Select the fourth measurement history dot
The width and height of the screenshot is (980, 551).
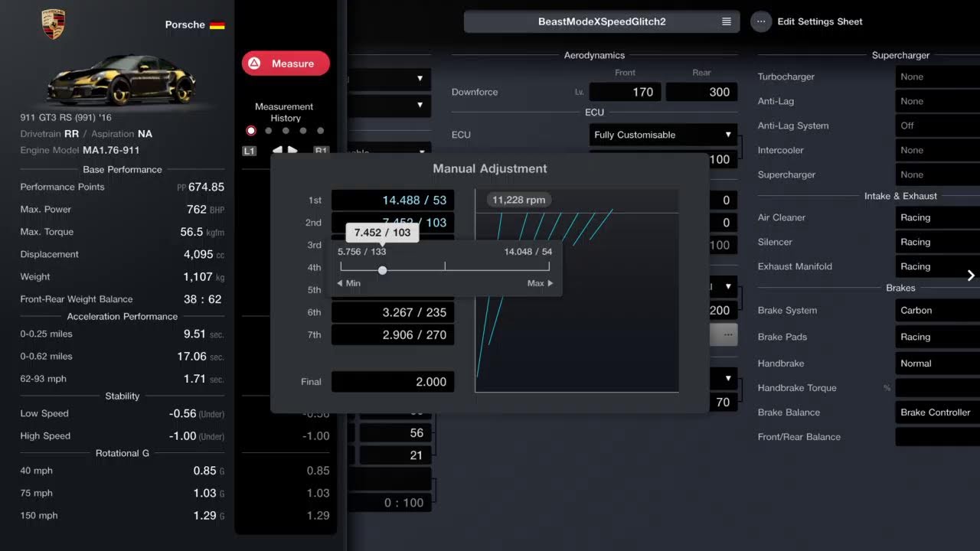[303, 131]
